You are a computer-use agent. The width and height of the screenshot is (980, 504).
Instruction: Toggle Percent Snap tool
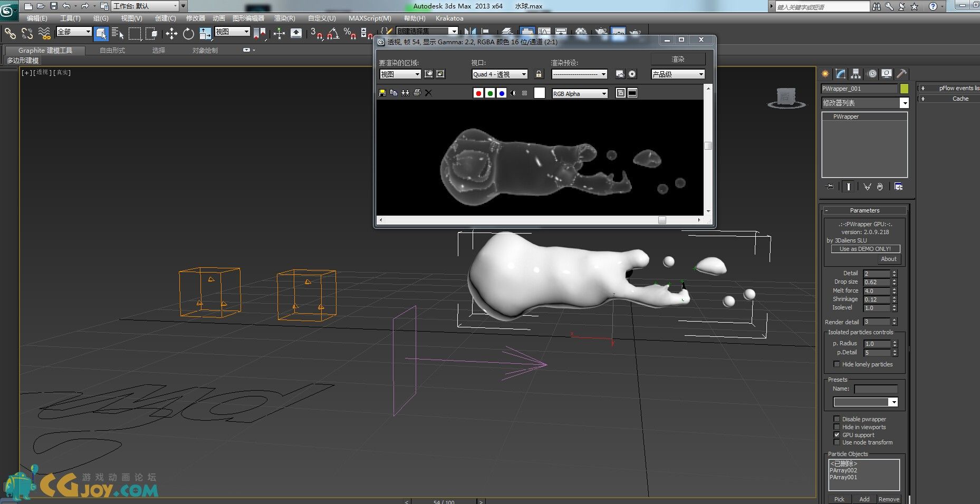[350, 34]
